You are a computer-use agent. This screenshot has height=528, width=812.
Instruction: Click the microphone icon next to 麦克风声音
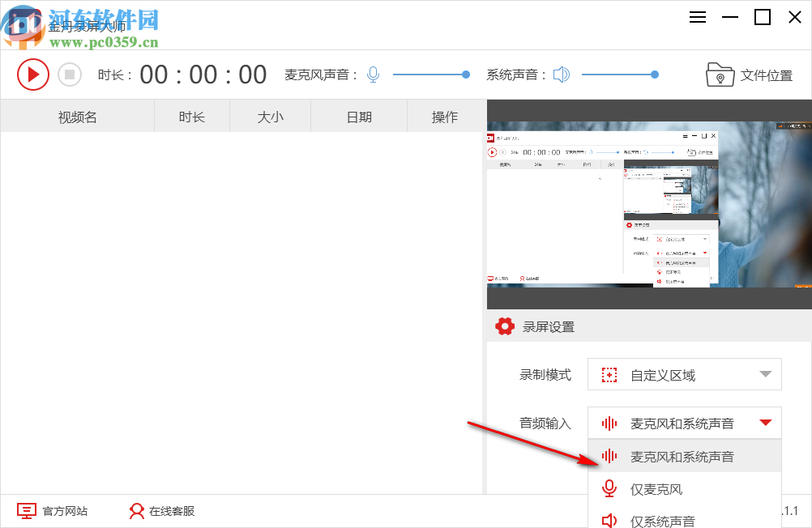(373, 74)
